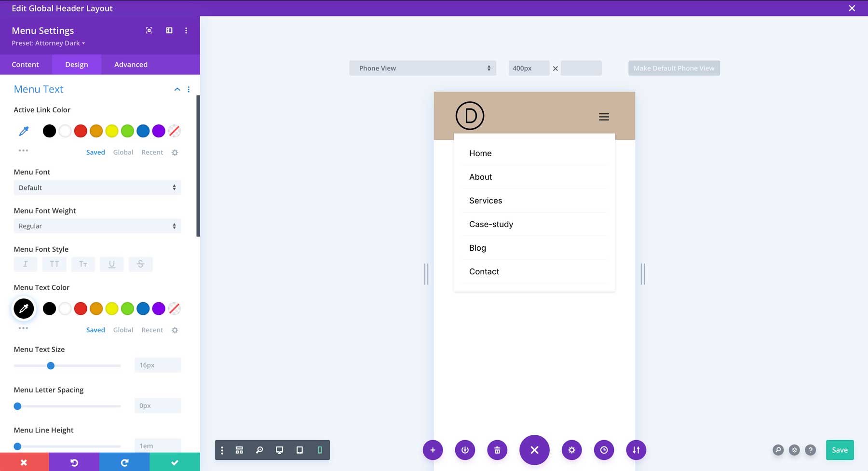Click the Portability arrows icon

pos(636,450)
